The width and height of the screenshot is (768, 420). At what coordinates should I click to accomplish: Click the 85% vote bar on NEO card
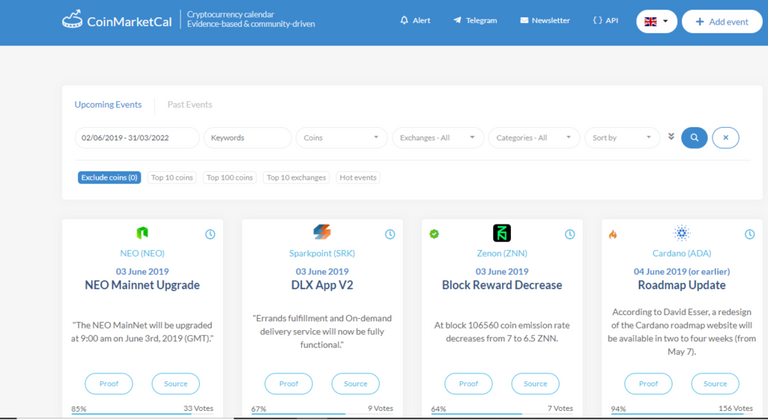[x=142, y=414]
